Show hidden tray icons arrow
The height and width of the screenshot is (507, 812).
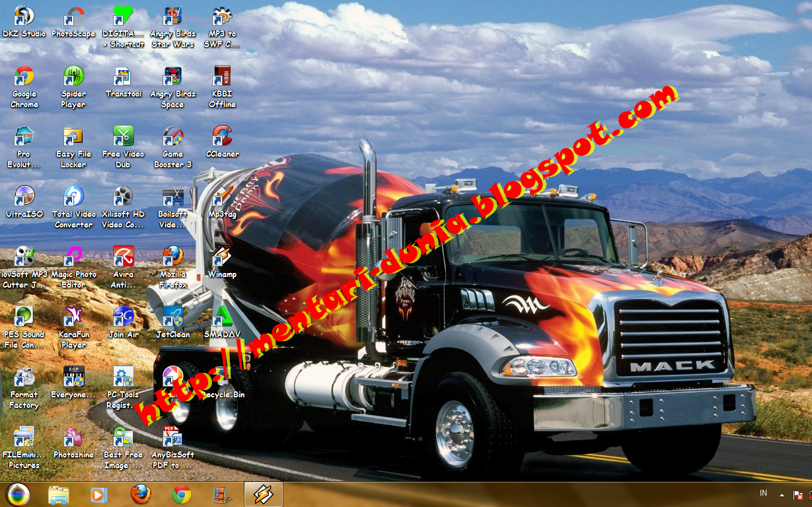point(782,494)
